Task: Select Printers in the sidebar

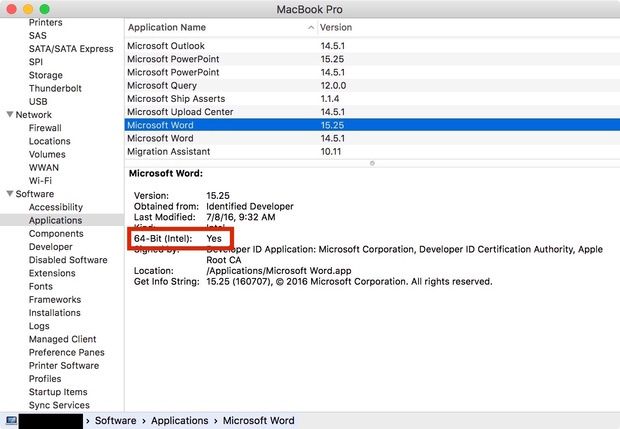Action: pos(45,23)
